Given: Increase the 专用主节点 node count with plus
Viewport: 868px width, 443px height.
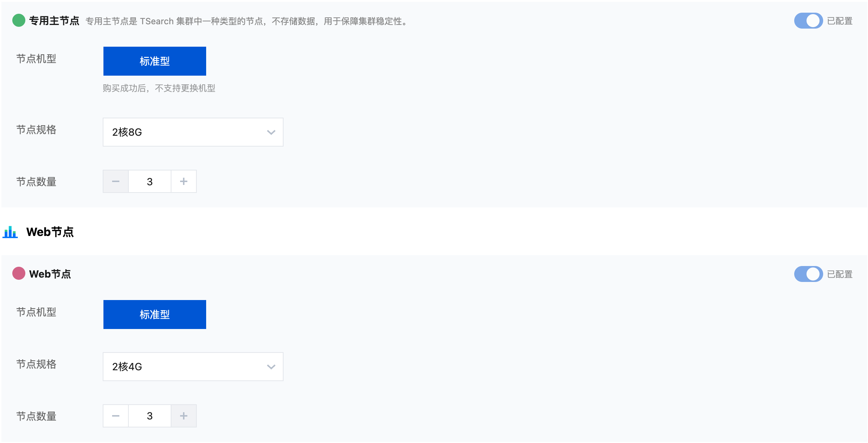Looking at the screenshot, I should click(184, 181).
